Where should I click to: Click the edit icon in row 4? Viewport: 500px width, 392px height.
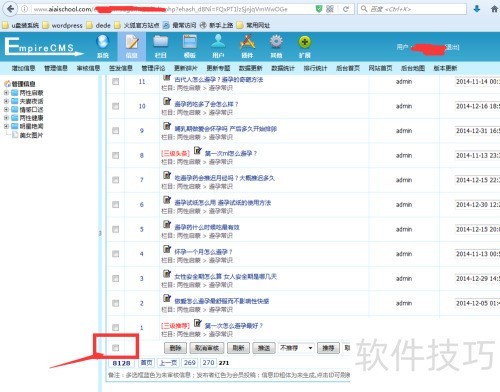(x=167, y=249)
